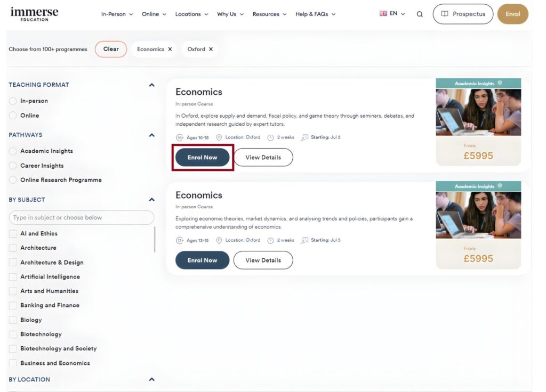
Task: Select the In-person teaching format option
Action: coord(13,101)
